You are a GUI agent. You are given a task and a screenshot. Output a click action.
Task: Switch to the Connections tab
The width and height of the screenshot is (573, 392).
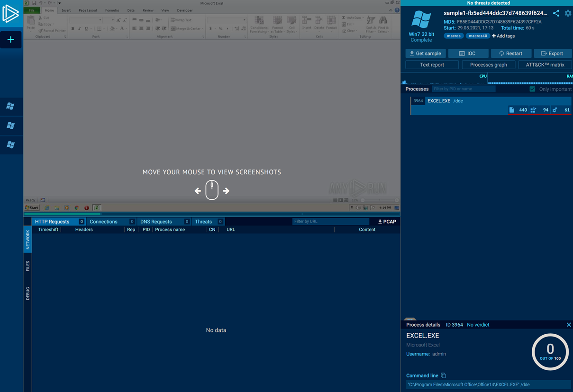[103, 222]
